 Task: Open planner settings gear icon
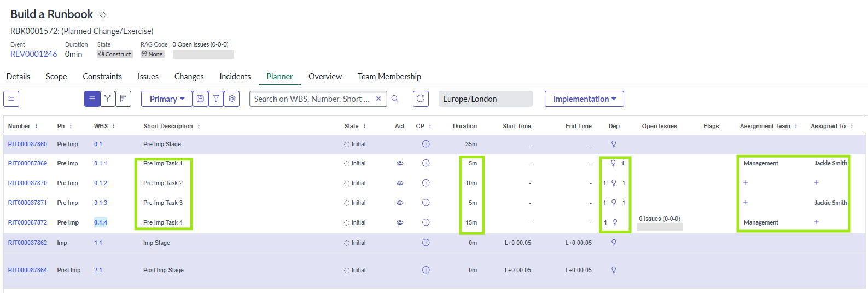pyautogui.click(x=232, y=99)
